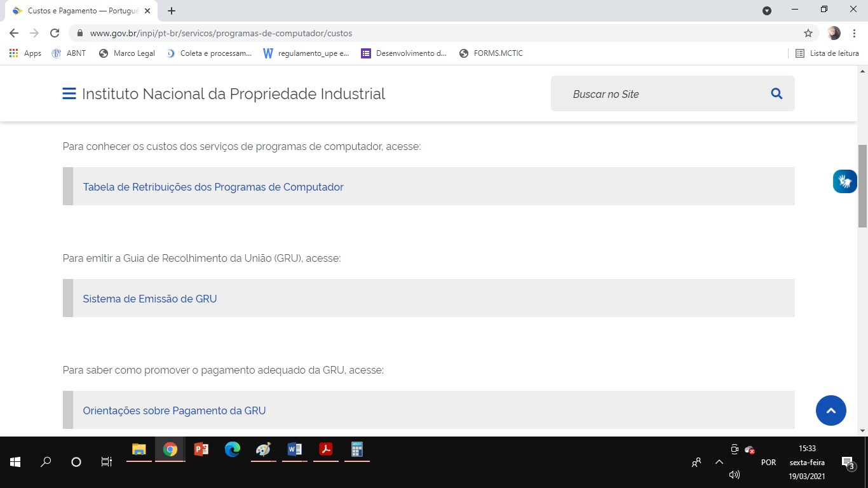Click Instituto Nacional da Propriedade Industrial title
Screen dimensions: 868x488
(x=233, y=93)
